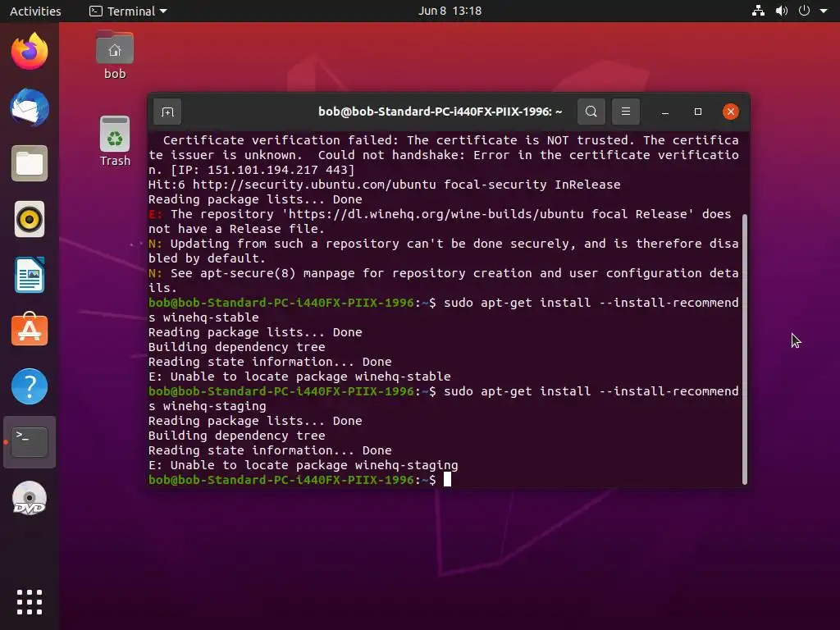Open LibreOffice Writer from dock
The height and width of the screenshot is (630, 840).
30,275
